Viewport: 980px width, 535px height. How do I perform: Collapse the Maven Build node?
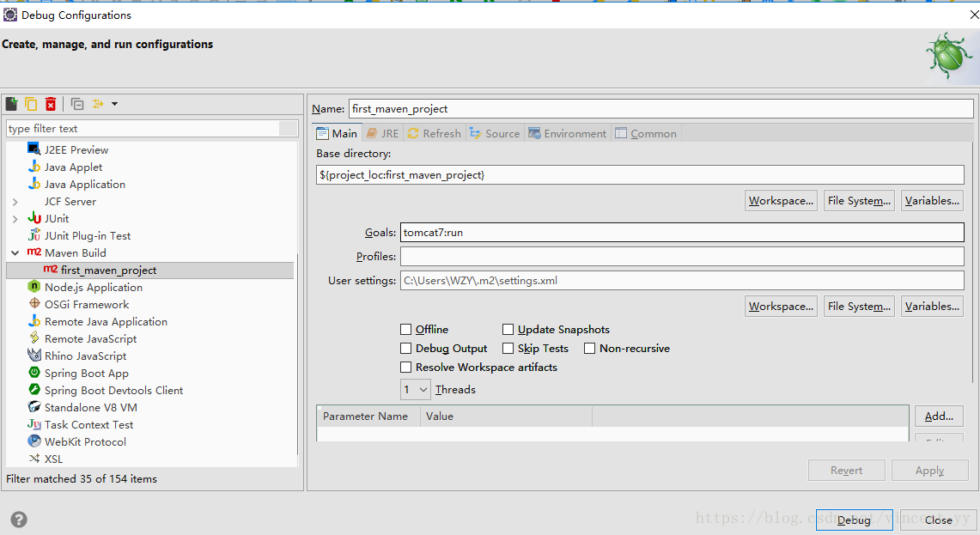point(15,253)
